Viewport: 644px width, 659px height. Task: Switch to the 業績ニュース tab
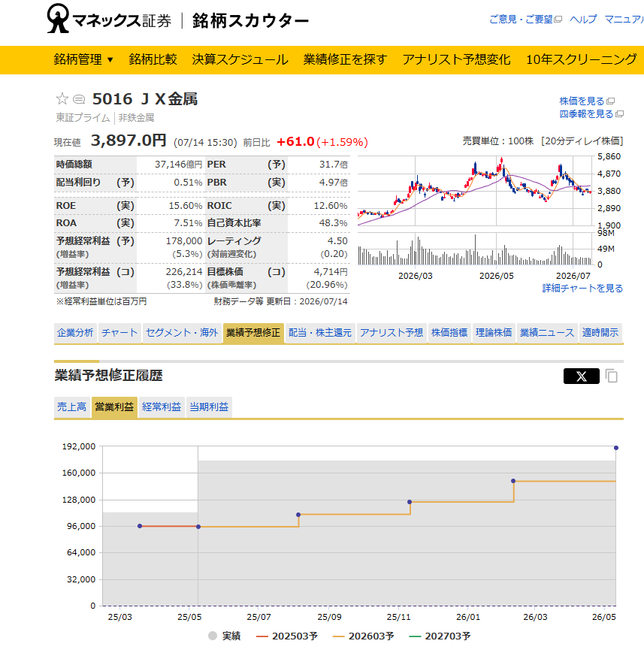(547, 333)
